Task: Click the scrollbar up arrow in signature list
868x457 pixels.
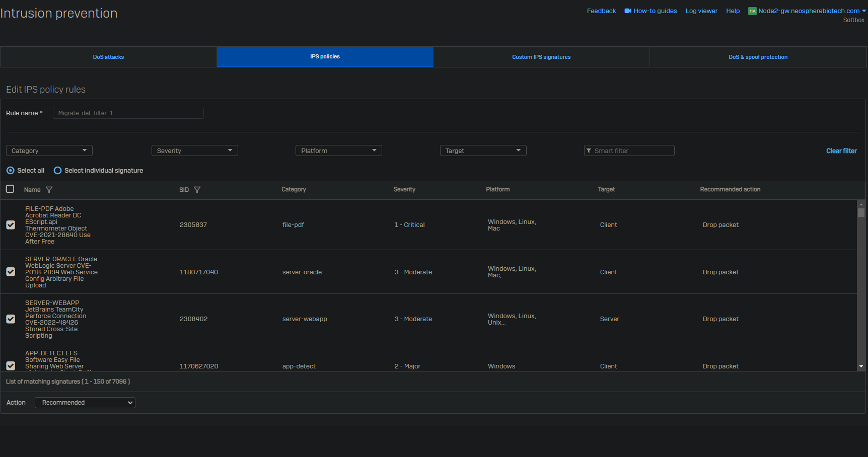Action: click(861, 204)
